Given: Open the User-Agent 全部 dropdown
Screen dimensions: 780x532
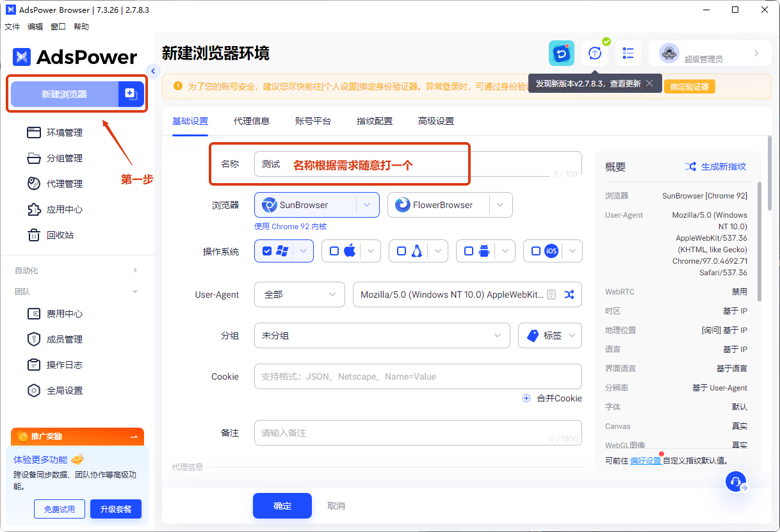Looking at the screenshot, I should [x=300, y=294].
